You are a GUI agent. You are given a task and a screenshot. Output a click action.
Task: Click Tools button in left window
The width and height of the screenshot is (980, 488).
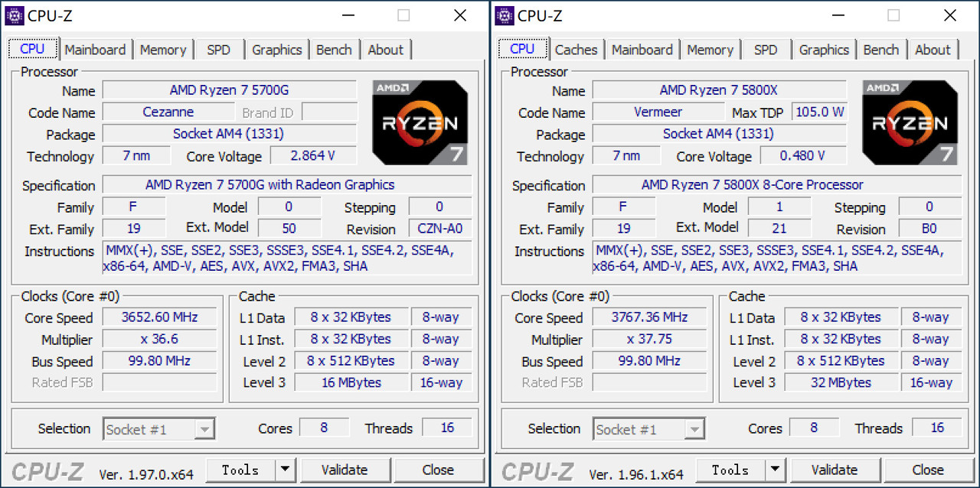(240, 470)
